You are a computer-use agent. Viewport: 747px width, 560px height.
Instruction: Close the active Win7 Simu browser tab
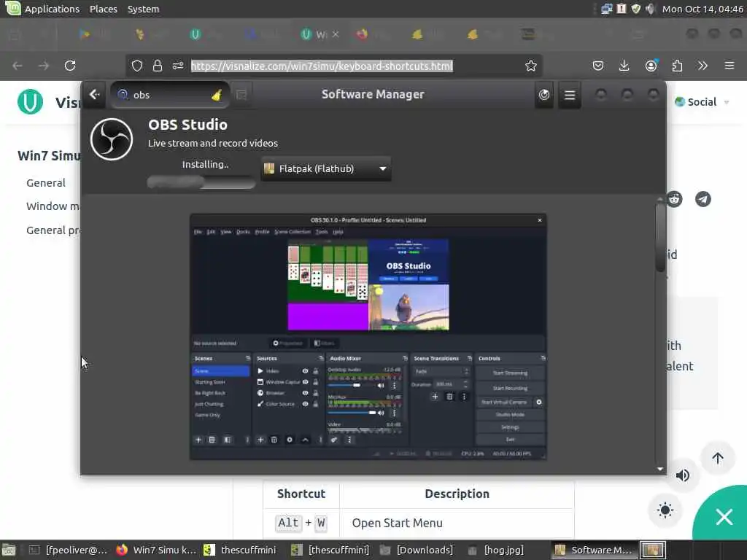click(x=336, y=34)
